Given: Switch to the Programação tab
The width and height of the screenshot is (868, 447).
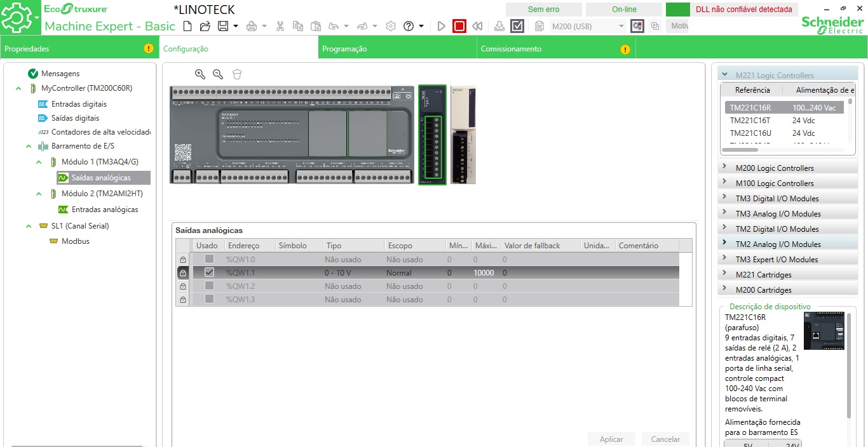Looking at the screenshot, I should point(344,49).
